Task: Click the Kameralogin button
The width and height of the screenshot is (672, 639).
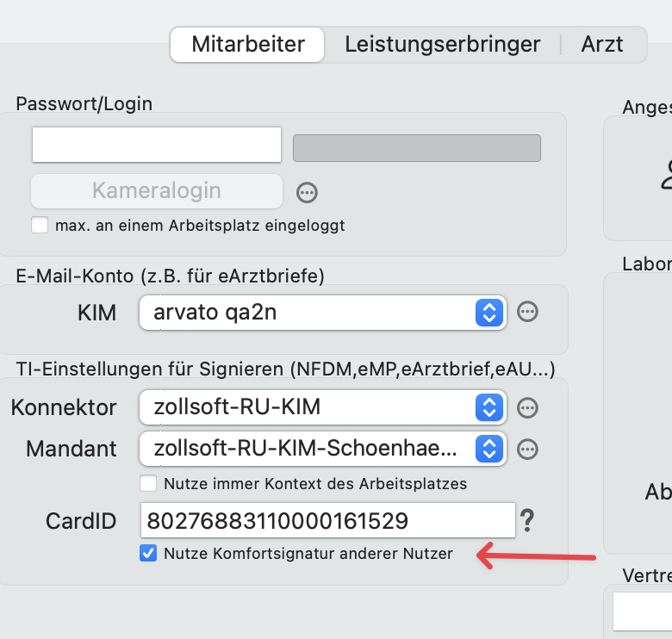Action: (x=157, y=191)
